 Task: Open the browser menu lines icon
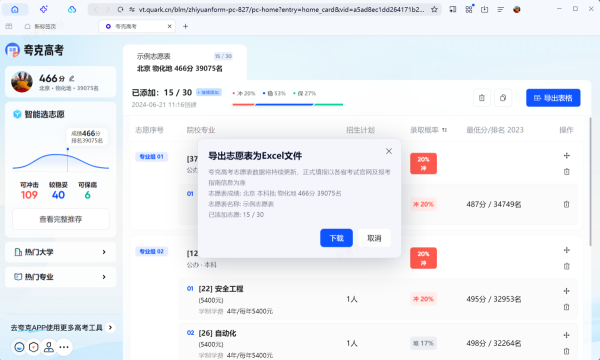click(501, 9)
